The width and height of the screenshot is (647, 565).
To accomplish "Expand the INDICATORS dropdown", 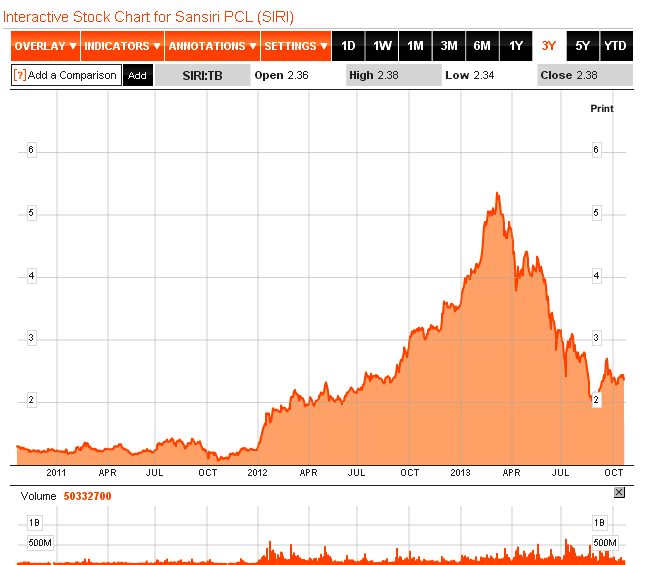I will pyautogui.click(x=123, y=46).
